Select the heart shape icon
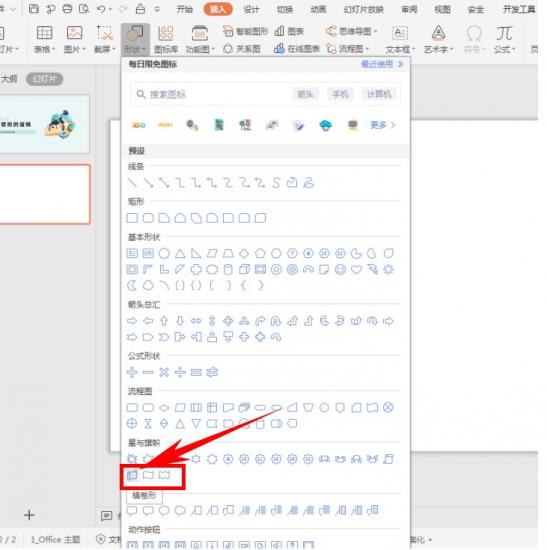 tap(356, 269)
